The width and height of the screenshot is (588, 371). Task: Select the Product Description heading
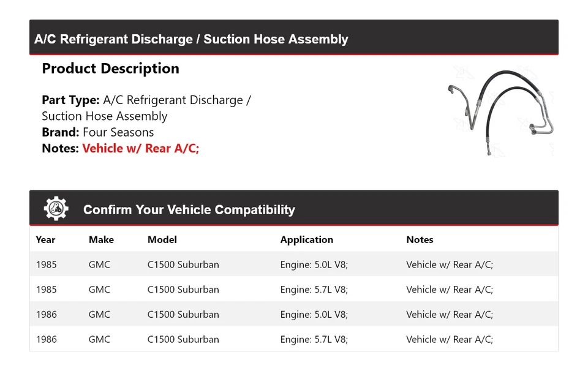[x=110, y=69]
